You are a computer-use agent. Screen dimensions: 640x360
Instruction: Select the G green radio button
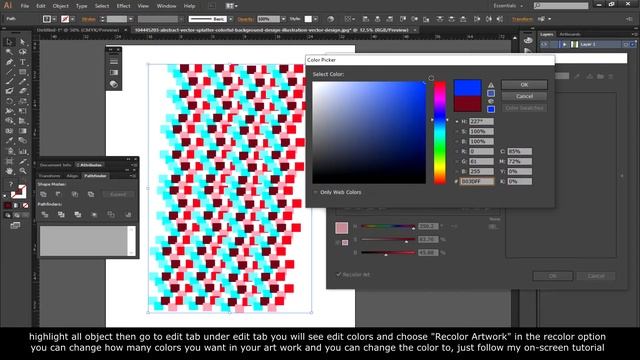[457, 162]
